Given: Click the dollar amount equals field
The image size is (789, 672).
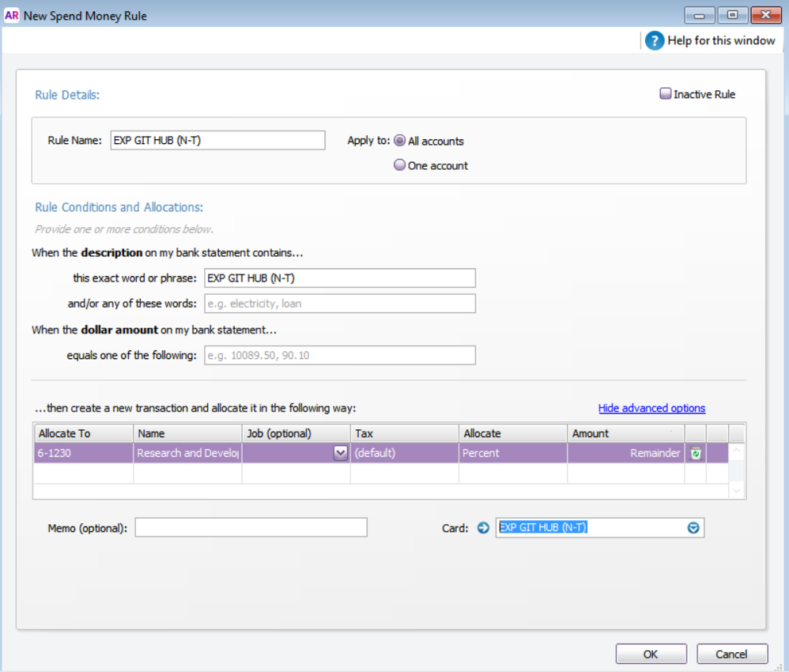Looking at the screenshot, I should pyautogui.click(x=340, y=355).
